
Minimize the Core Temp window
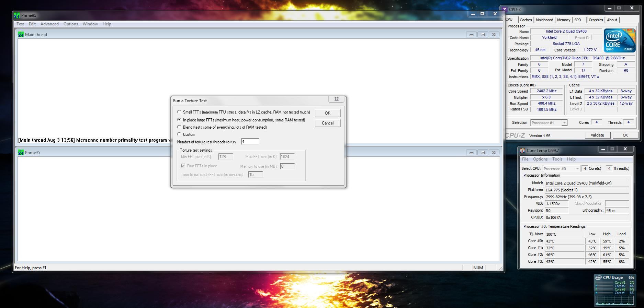[603, 149]
